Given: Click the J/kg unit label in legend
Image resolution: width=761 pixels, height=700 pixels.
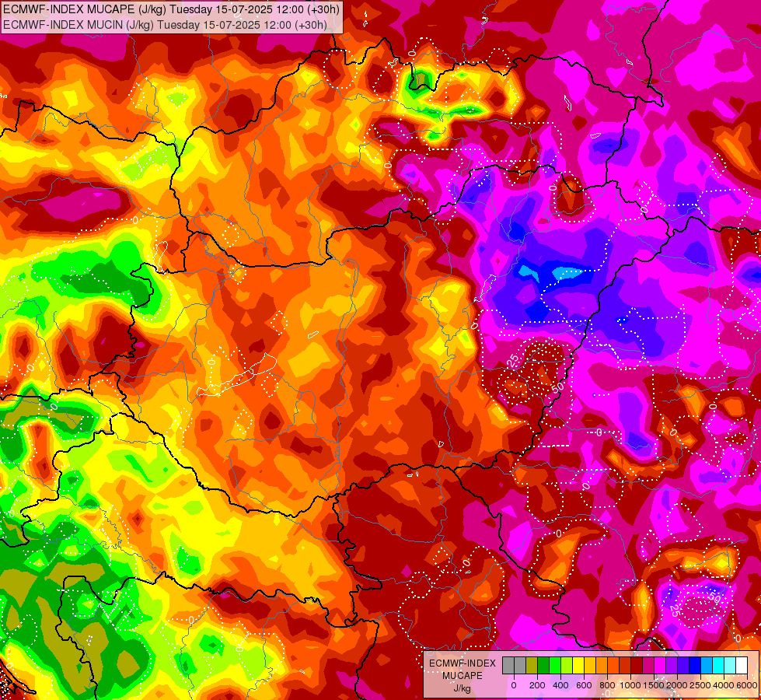Looking at the screenshot, I should click(463, 688).
